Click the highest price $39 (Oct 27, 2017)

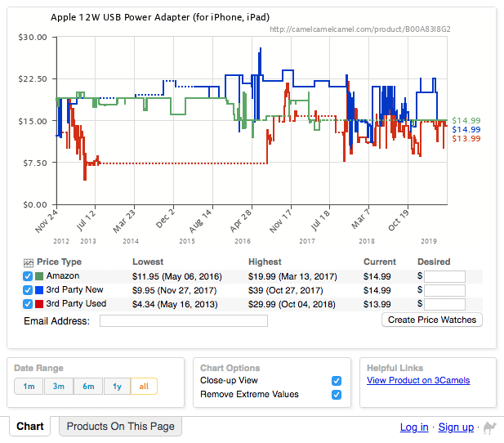tap(285, 290)
